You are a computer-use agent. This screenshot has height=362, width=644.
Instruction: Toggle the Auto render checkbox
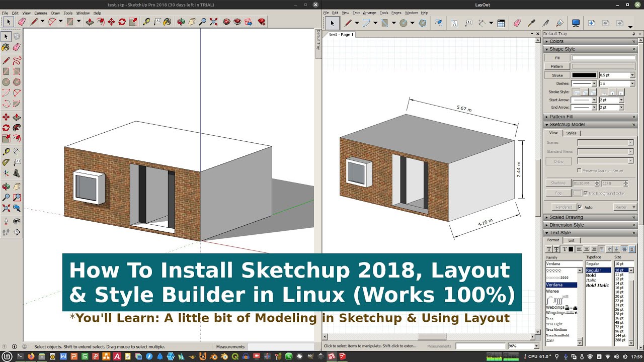tap(580, 207)
